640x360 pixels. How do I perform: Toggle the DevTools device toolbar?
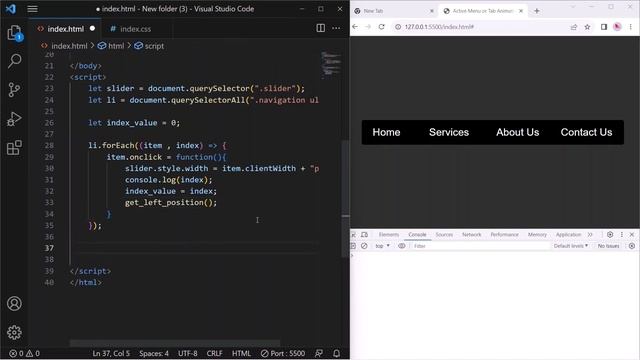click(364, 235)
